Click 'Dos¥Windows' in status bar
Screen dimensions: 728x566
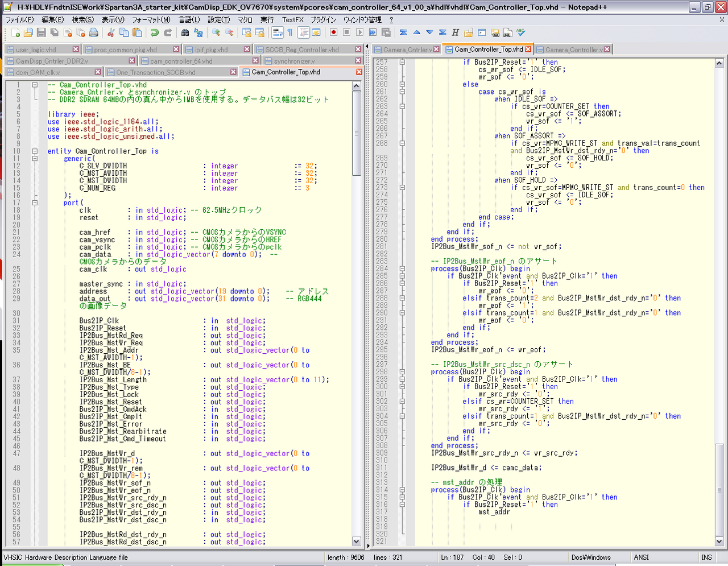591,557
